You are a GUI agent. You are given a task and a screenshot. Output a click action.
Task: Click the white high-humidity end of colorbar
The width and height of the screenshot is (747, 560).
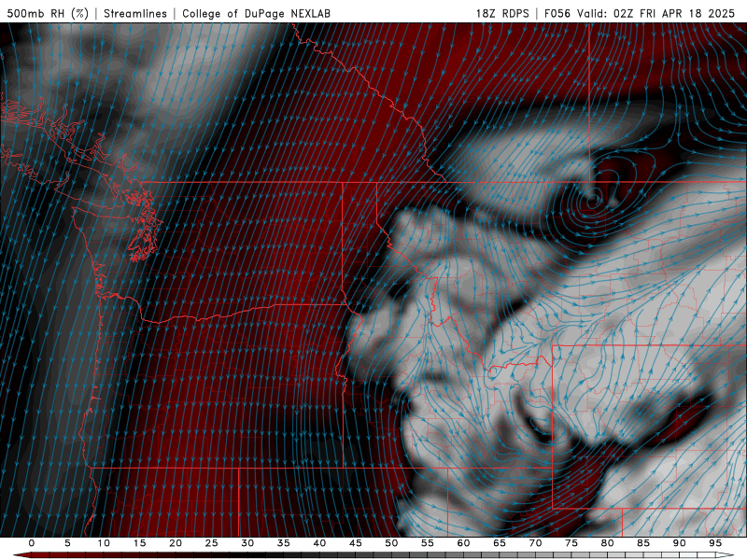click(x=726, y=555)
